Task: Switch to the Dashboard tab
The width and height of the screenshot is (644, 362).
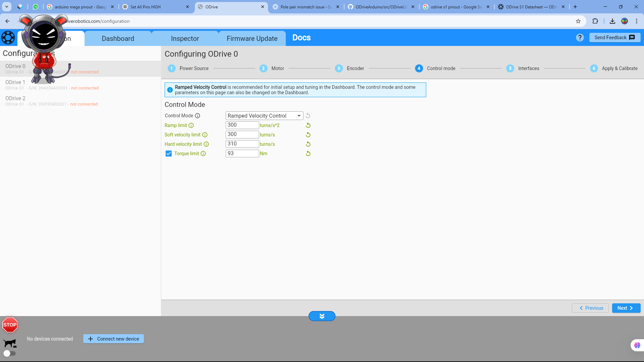Action: coord(118,39)
